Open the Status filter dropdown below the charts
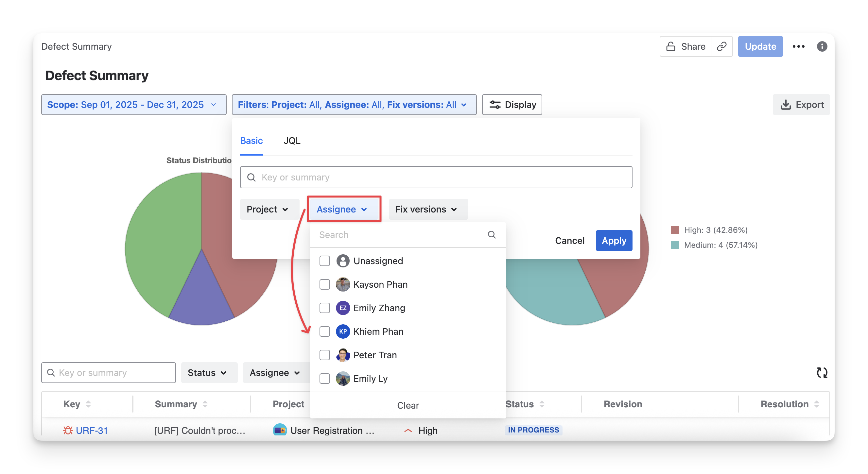The width and height of the screenshot is (868, 474). pos(209,373)
